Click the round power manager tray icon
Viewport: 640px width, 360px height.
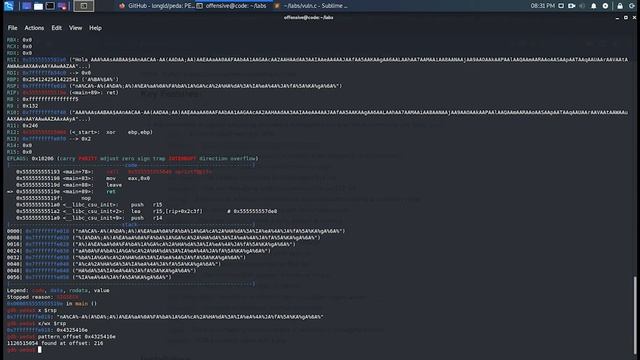(x=605, y=6)
